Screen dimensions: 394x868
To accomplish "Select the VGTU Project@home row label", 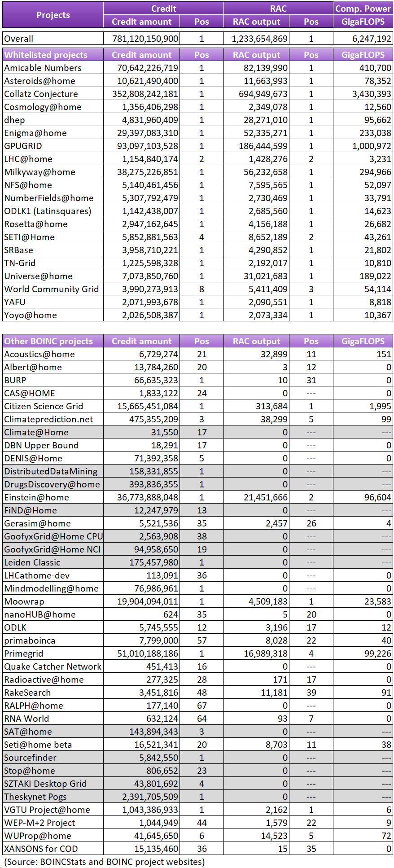I will click(x=47, y=810).
